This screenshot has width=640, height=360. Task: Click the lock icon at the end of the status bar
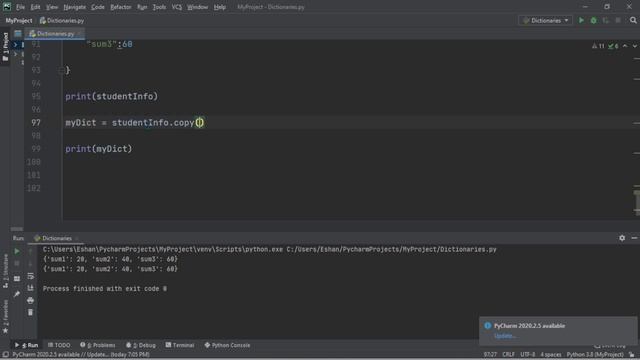tap(632, 355)
